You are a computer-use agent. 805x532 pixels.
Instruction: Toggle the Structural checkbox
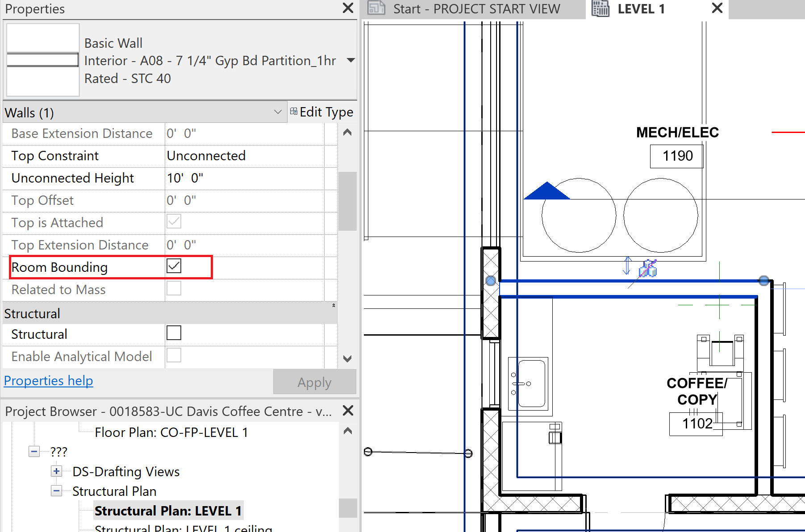coord(174,333)
